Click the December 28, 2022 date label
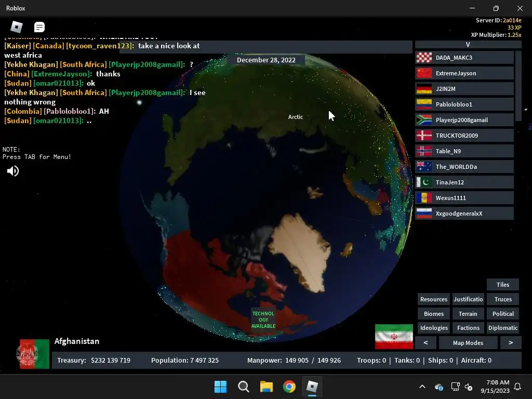 point(266,60)
